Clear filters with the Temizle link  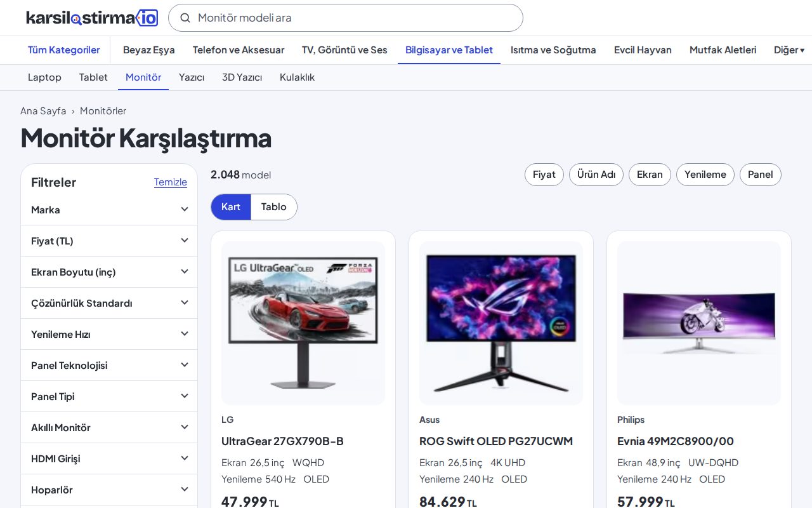point(171,182)
